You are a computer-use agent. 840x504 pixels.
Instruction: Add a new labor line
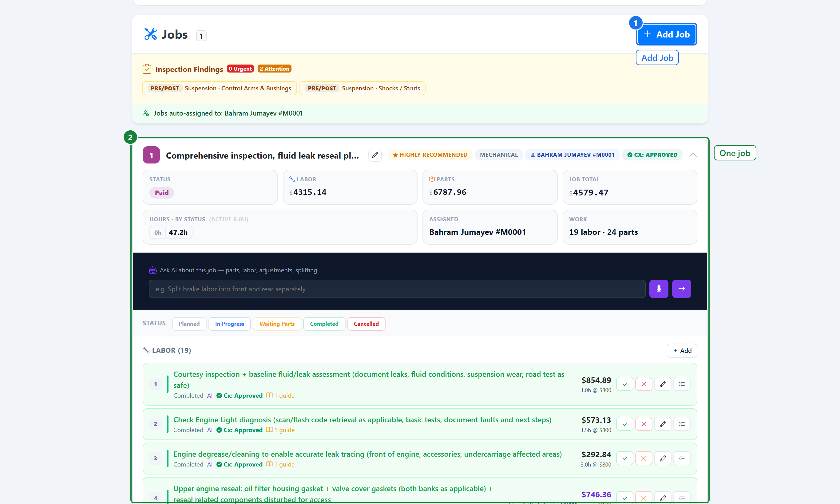click(681, 350)
